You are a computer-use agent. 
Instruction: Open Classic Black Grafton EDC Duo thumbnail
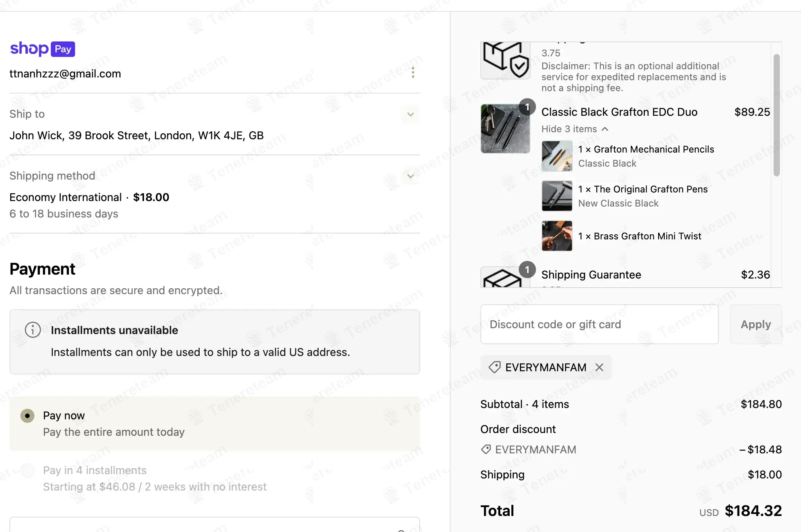[x=505, y=129]
